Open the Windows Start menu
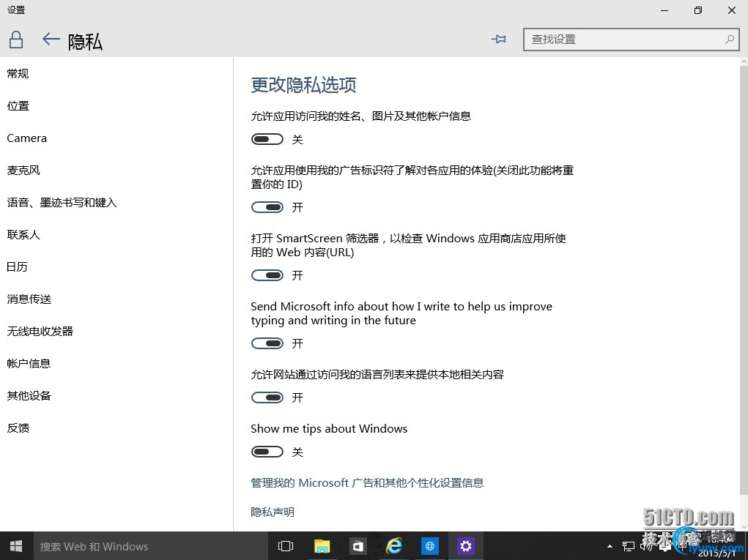 (x=16, y=546)
